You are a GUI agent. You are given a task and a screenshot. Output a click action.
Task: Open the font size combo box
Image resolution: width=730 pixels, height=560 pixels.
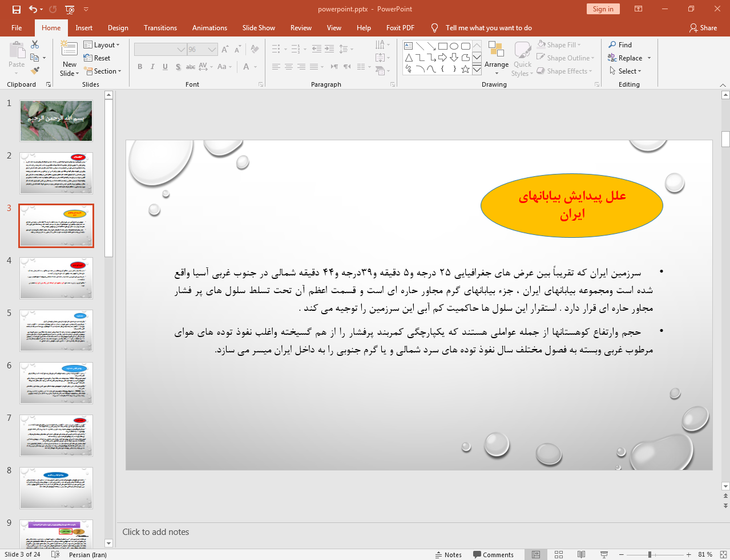click(x=203, y=50)
